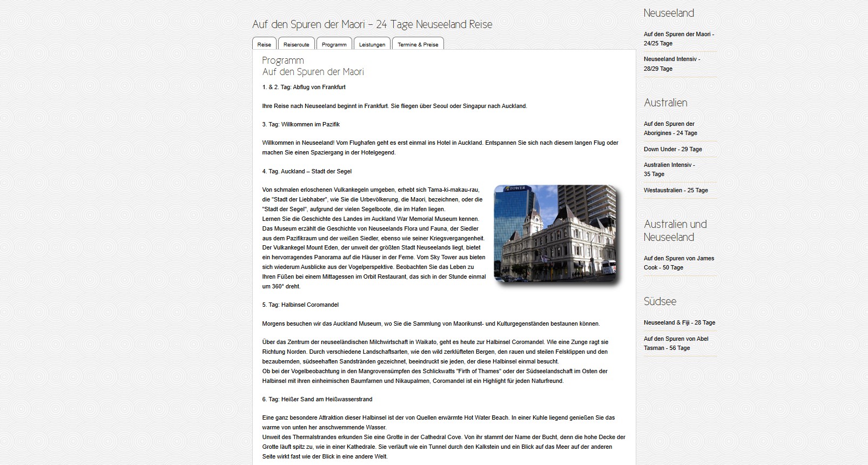This screenshot has width=868, height=465.
Task: Open the Reise tab
Action: (264, 44)
